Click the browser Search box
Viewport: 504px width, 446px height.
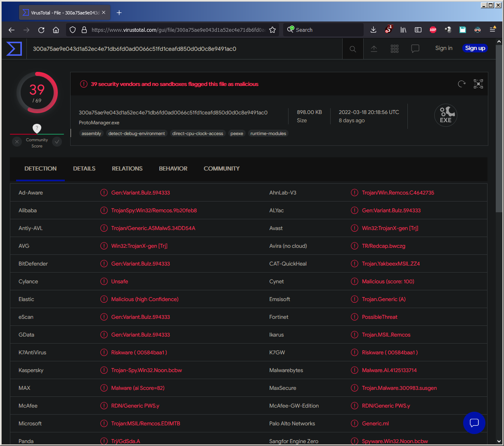point(323,30)
